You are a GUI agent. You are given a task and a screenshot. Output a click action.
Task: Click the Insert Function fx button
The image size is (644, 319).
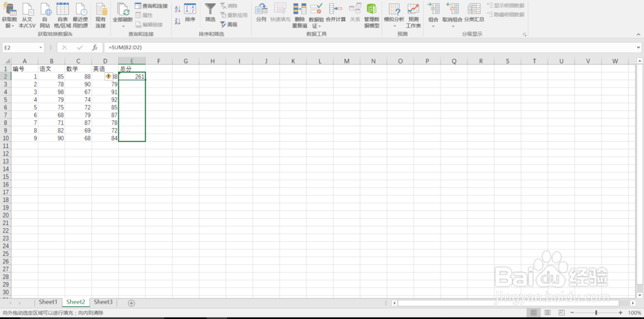pyautogui.click(x=95, y=48)
